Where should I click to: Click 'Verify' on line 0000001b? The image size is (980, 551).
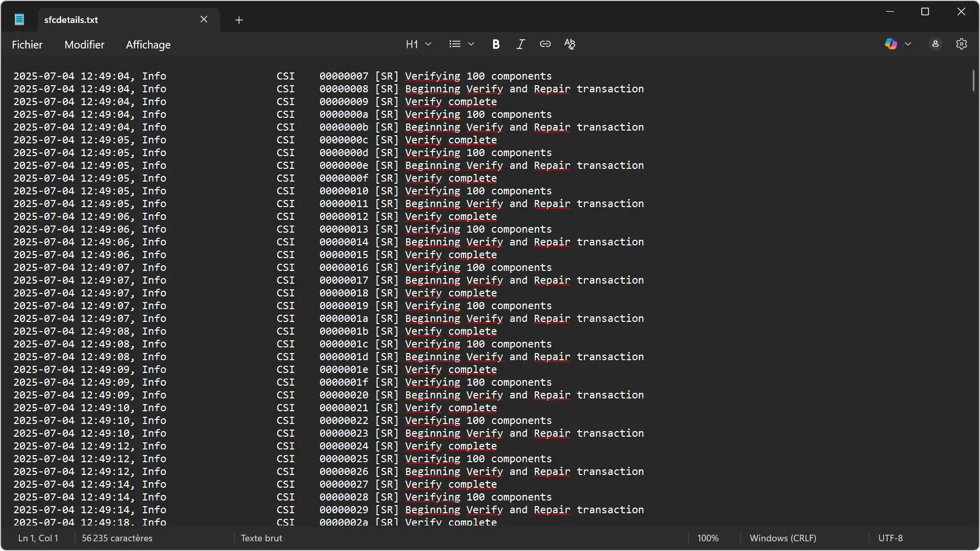tap(423, 331)
